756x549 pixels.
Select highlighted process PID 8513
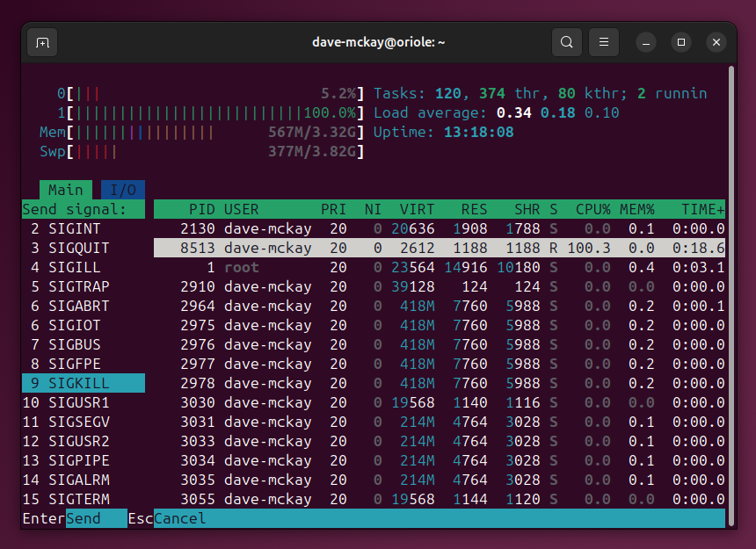tap(440, 248)
